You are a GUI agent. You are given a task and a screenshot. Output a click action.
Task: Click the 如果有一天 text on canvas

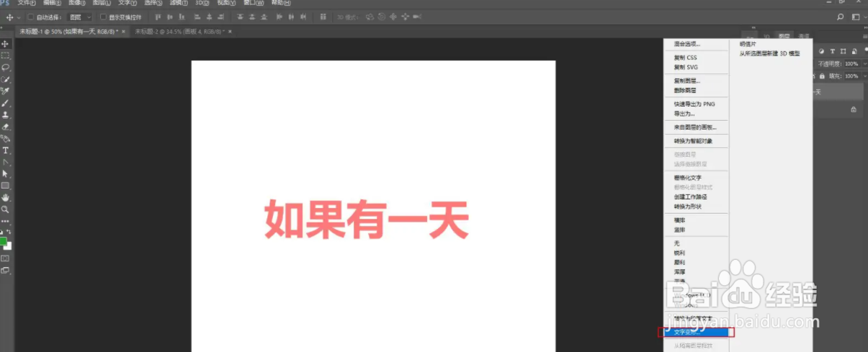(367, 220)
